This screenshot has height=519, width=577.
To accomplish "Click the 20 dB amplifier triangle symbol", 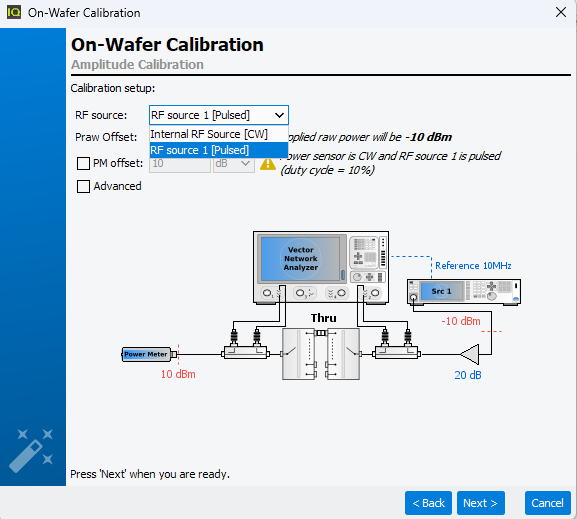I will pos(470,354).
